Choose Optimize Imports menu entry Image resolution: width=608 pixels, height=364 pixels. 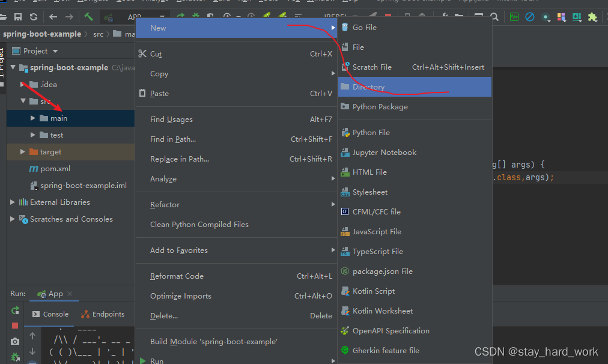(236, 296)
